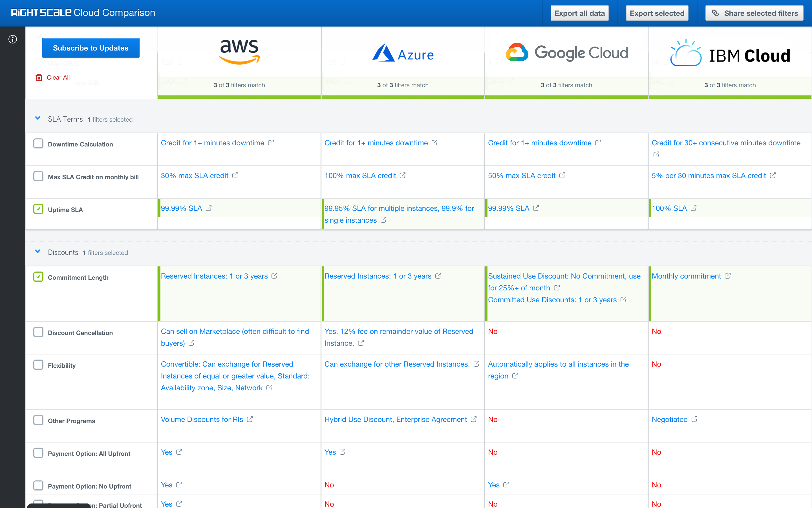Collapse the SLA Terms section
The image size is (812, 508).
(x=38, y=118)
